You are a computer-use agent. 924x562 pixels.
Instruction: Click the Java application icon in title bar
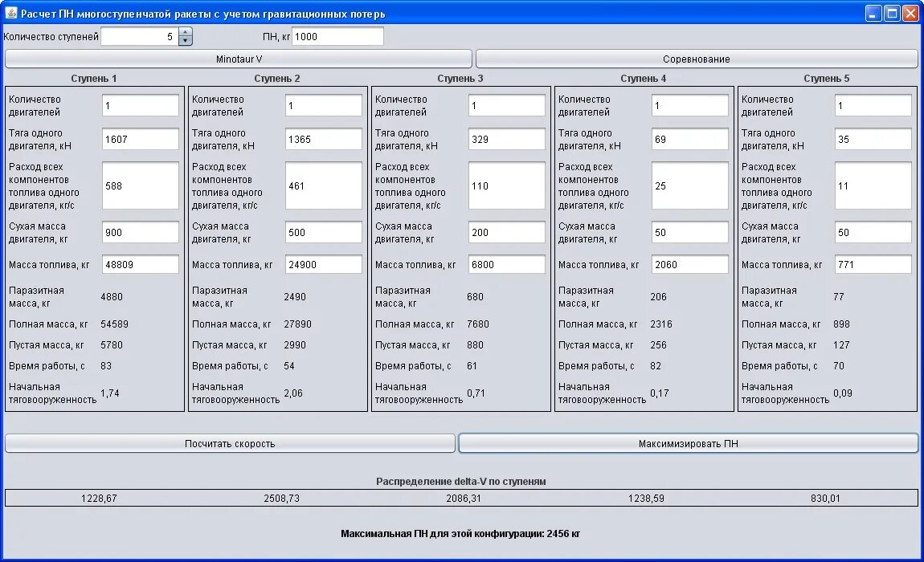tap(10, 13)
